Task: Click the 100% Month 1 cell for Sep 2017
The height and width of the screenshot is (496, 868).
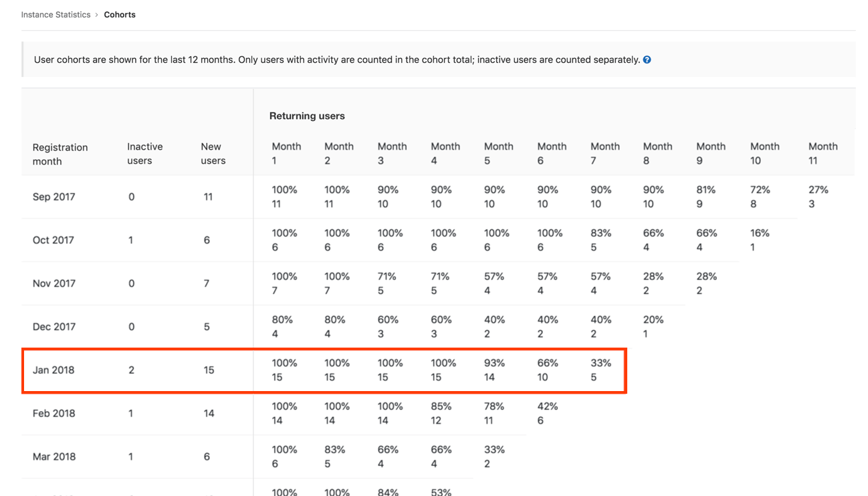Action: (x=284, y=197)
